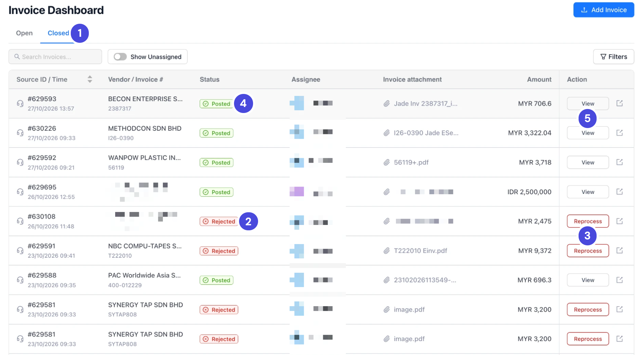Viewport: 644px width, 355px height.
Task: Open external link icon for invoice #629591
Action: (x=619, y=250)
